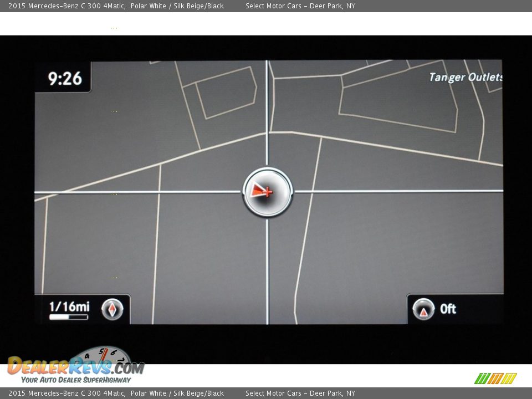This screenshot has width=532, height=399.
Task: Click the 'Your Auto Dealer SuperHighway' tagline
Action: (76, 380)
